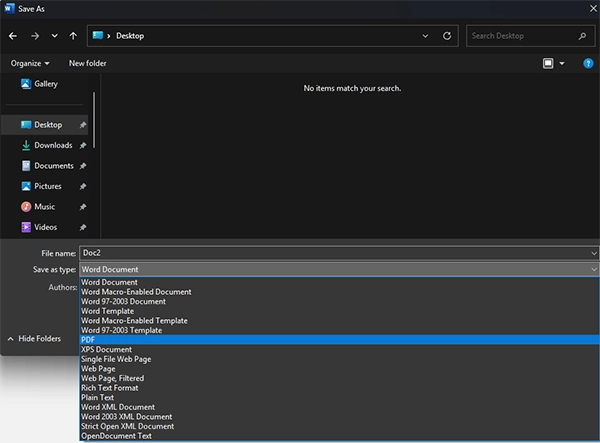Select Web Page, Filtered type

[x=339, y=378]
